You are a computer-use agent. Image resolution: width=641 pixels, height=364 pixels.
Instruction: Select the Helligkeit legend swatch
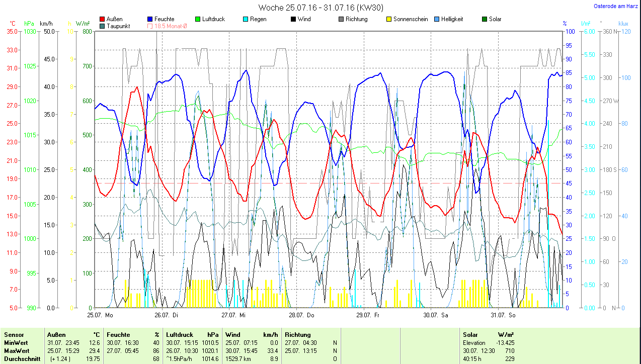tap(436, 19)
